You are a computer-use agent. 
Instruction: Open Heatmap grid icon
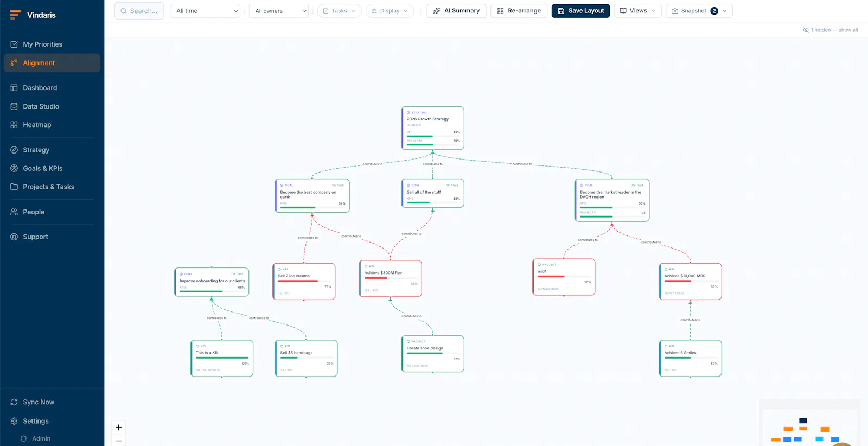click(14, 125)
